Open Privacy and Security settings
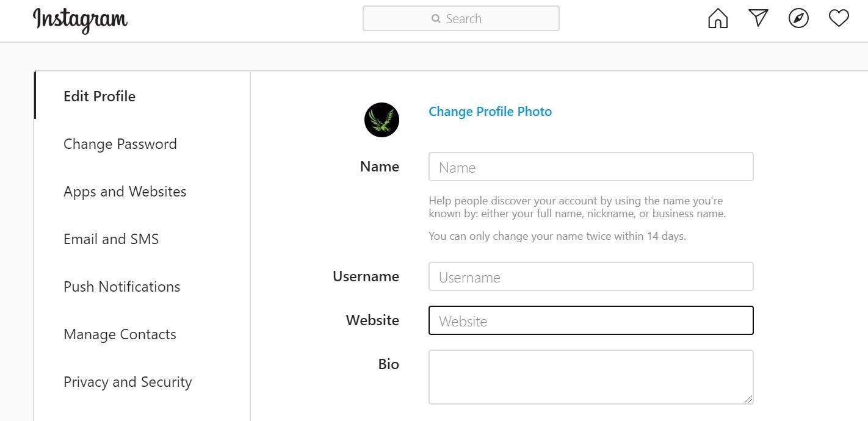Viewport: 868px width, 421px height. (x=128, y=382)
